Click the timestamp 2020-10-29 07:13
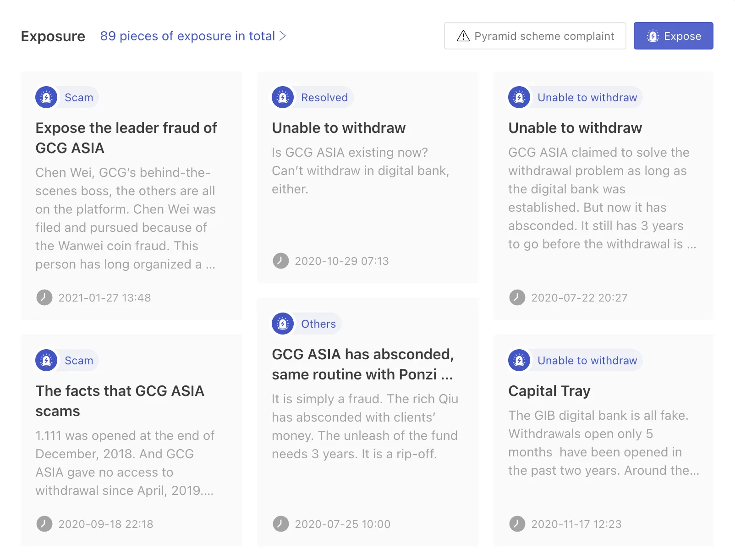The image size is (735, 560). pos(342,261)
